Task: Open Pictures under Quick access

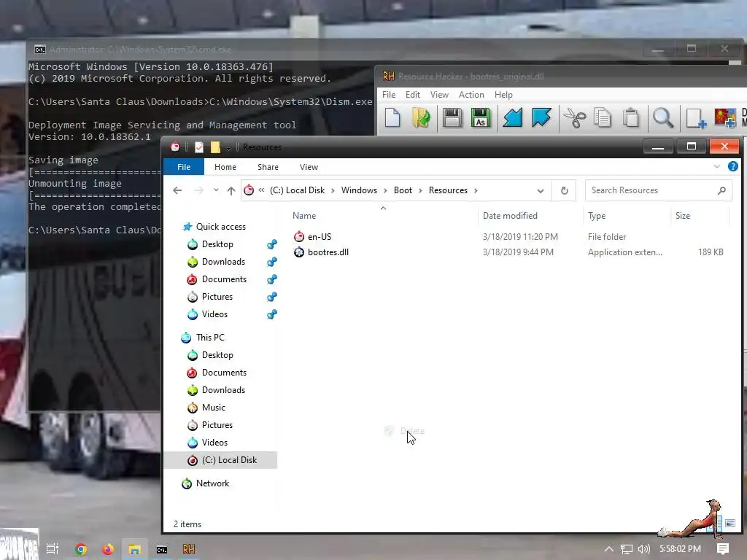Action: click(x=217, y=297)
